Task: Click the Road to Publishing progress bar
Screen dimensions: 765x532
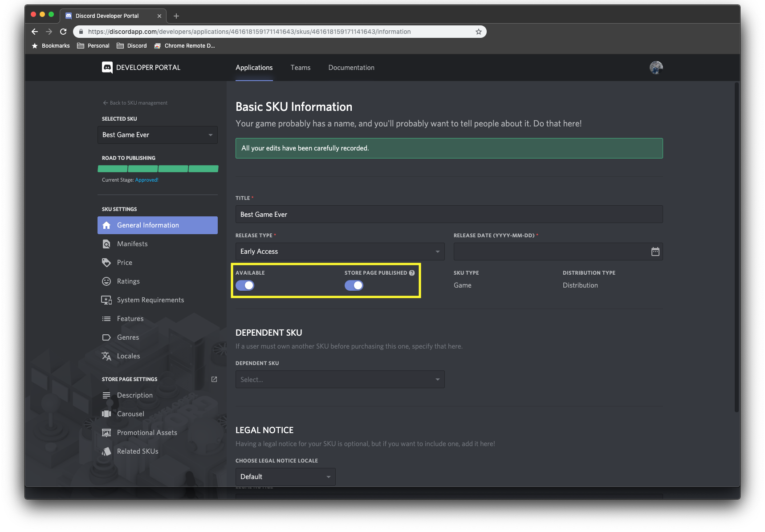Action: 158,169
